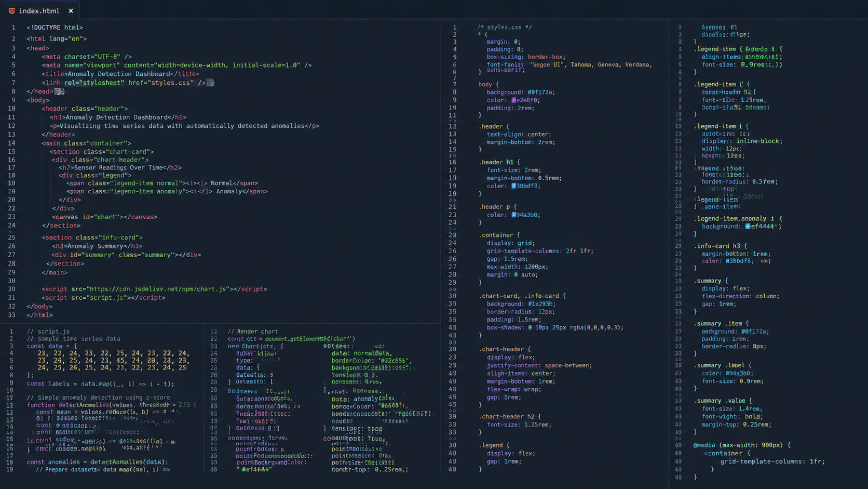Screen dimensions: 868x489
Task: Open the e2e8f0 color swatch in body rule
Action: click(x=514, y=100)
